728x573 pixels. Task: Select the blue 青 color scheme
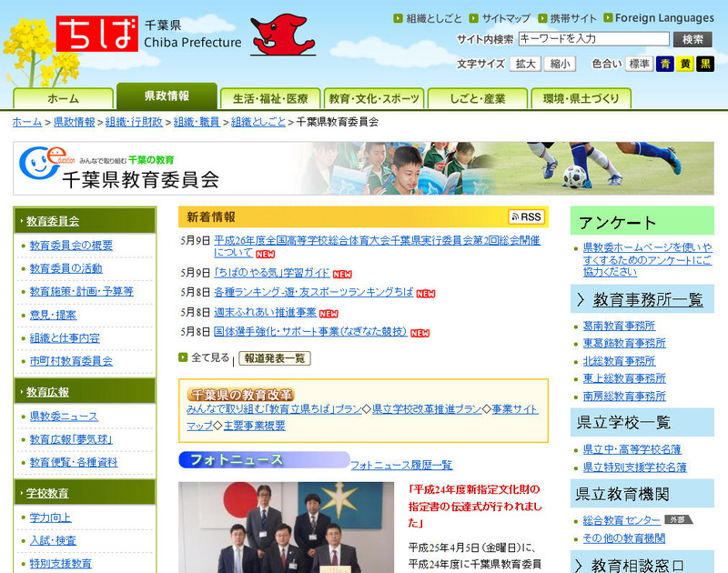point(665,64)
